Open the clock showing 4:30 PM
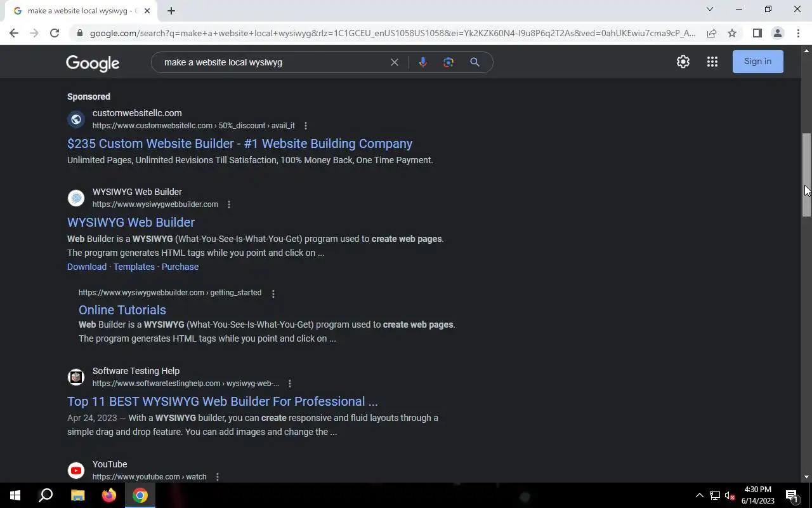This screenshot has height=508, width=812. pos(758,495)
